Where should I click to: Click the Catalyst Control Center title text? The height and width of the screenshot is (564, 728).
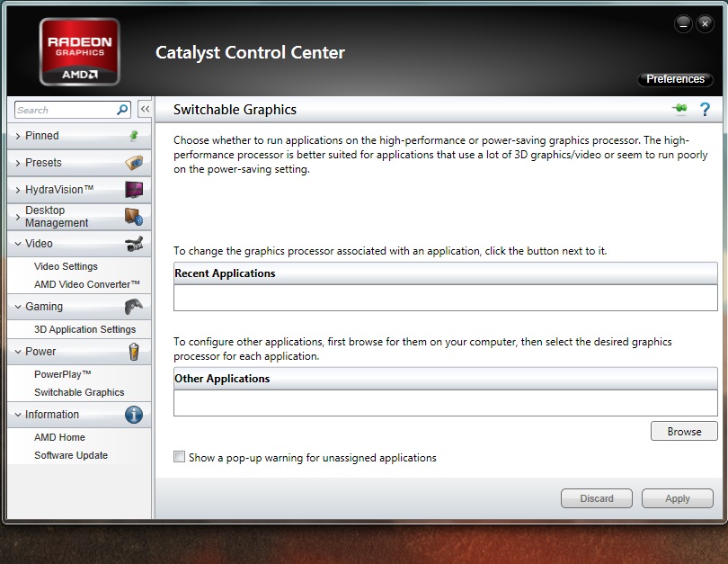click(x=250, y=52)
